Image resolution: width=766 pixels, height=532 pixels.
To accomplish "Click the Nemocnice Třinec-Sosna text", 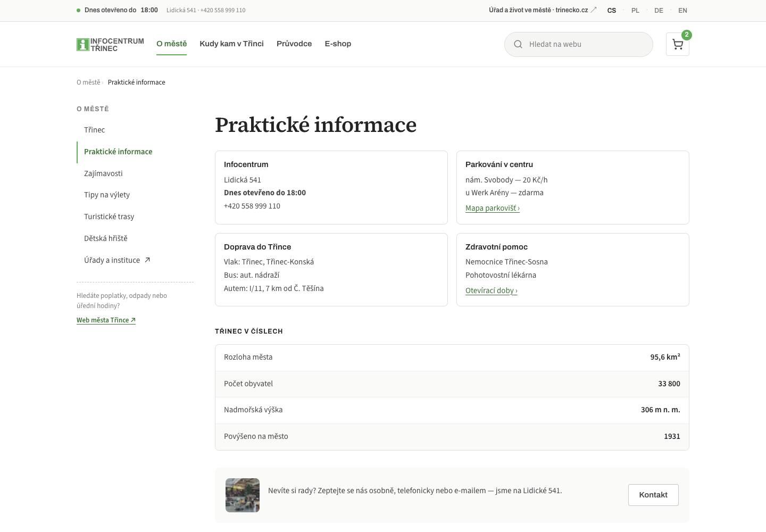I will coord(506,262).
